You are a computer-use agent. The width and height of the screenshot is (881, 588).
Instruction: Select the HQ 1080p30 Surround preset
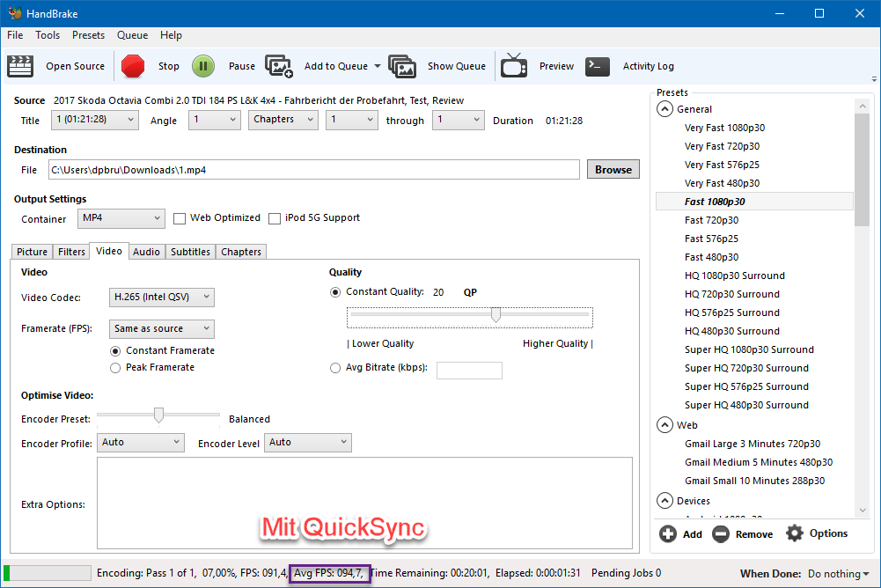[x=734, y=276]
